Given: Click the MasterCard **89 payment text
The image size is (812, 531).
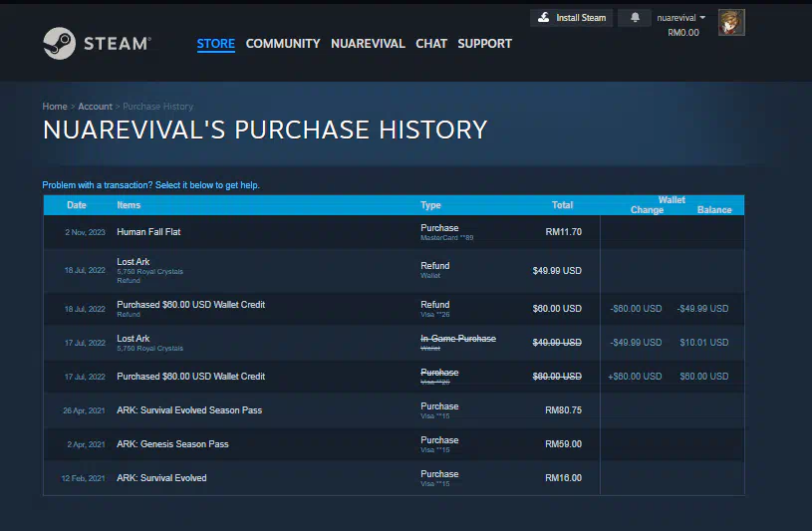Looking at the screenshot, I should click(x=447, y=238).
